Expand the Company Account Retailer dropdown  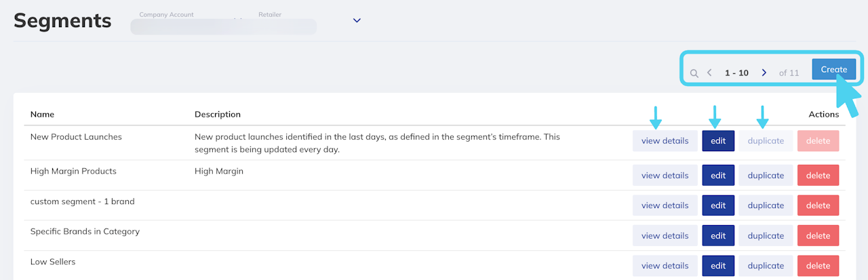tap(357, 20)
